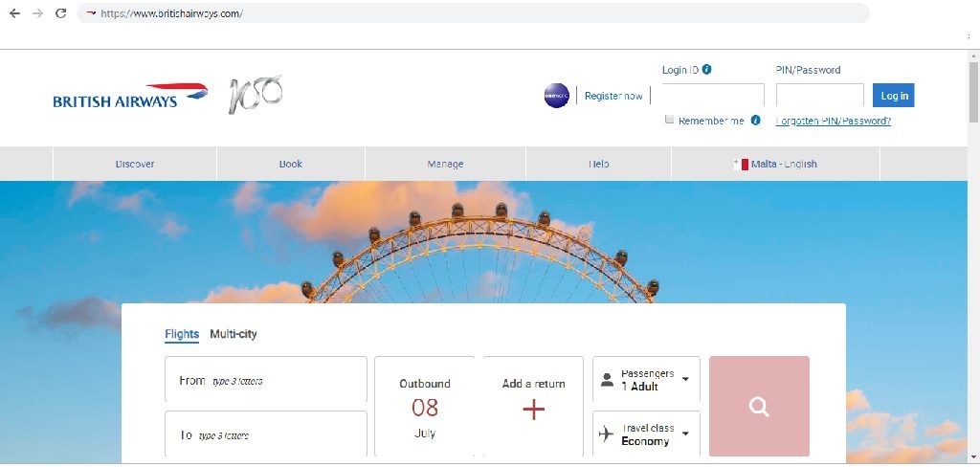Open the Passengers 1 Adult dropdown
The image size is (980, 467).
[x=646, y=380]
